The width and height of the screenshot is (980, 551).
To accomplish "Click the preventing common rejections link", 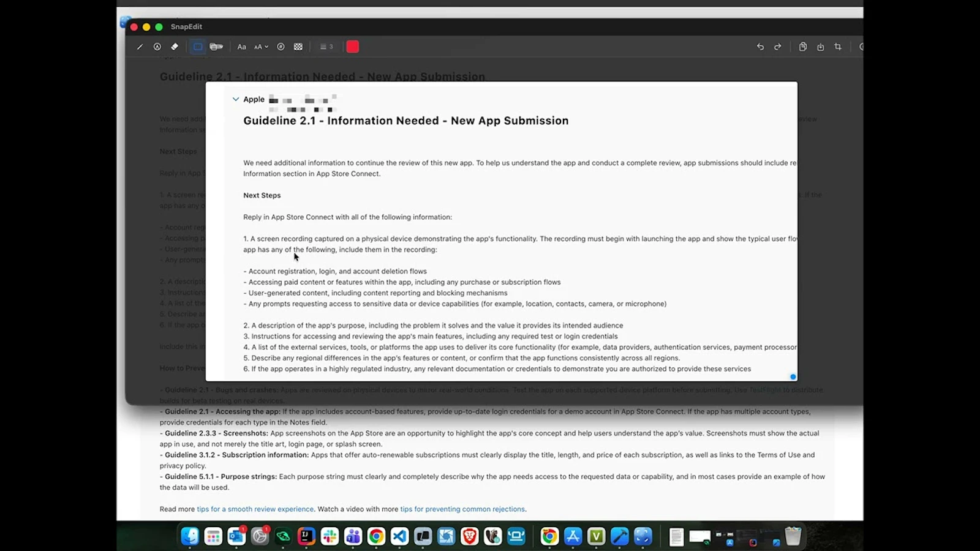I will pos(462,509).
